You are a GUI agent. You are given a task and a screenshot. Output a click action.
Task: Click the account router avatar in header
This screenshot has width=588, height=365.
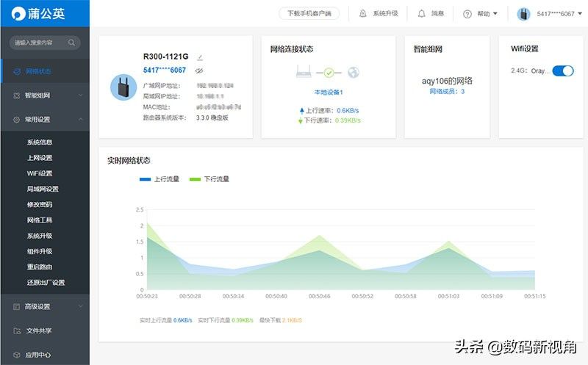tap(523, 14)
